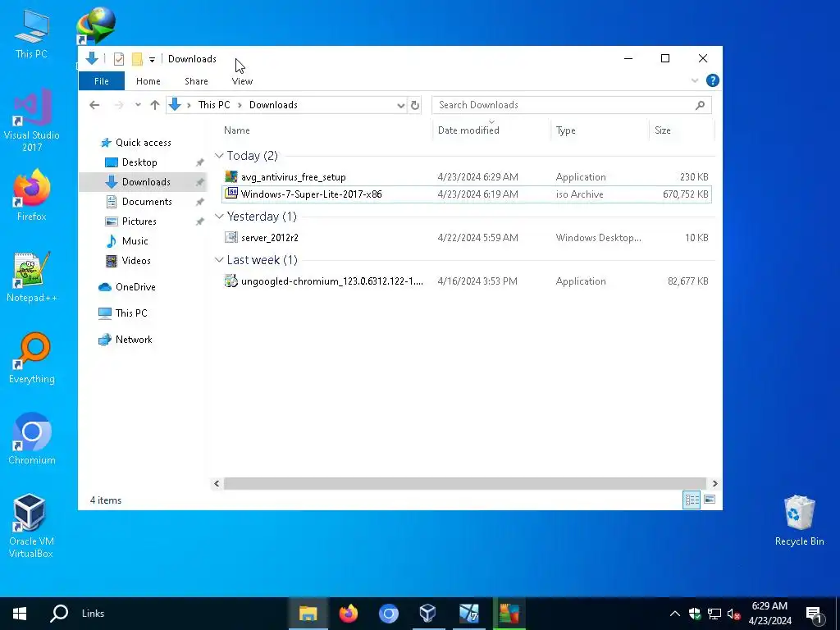Image resolution: width=840 pixels, height=630 pixels.
Task: Open the Visual Studio 2017 desktop shortcut
Action: (32, 120)
